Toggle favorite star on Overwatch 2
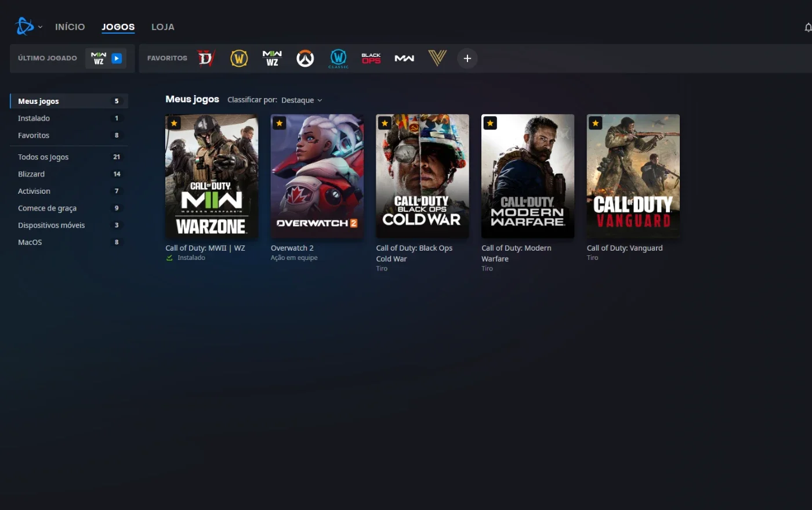Screen dimensions: 812x510 280,123
